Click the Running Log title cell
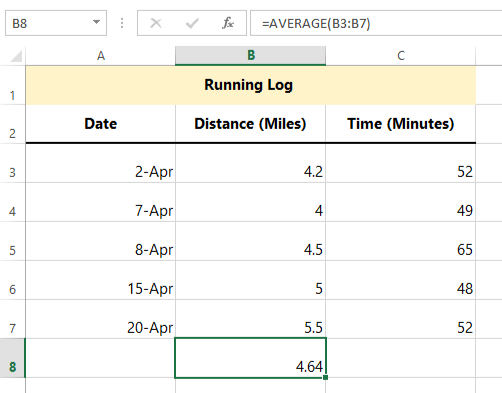This screenshot has width=502, height=393. tap(251, 85)
